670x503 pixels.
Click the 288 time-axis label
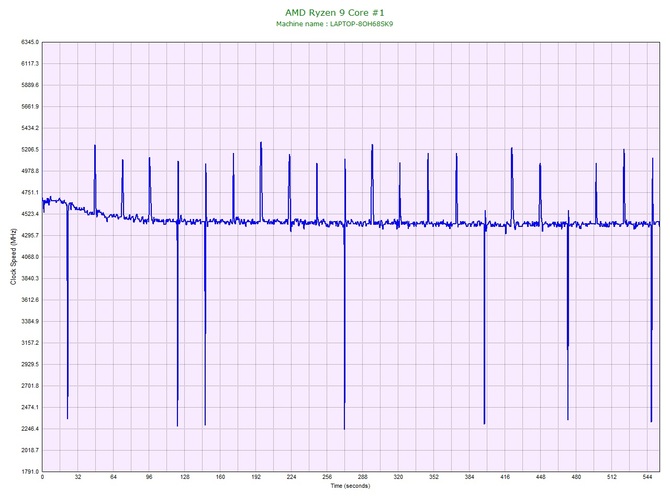[x=363, y=477]
